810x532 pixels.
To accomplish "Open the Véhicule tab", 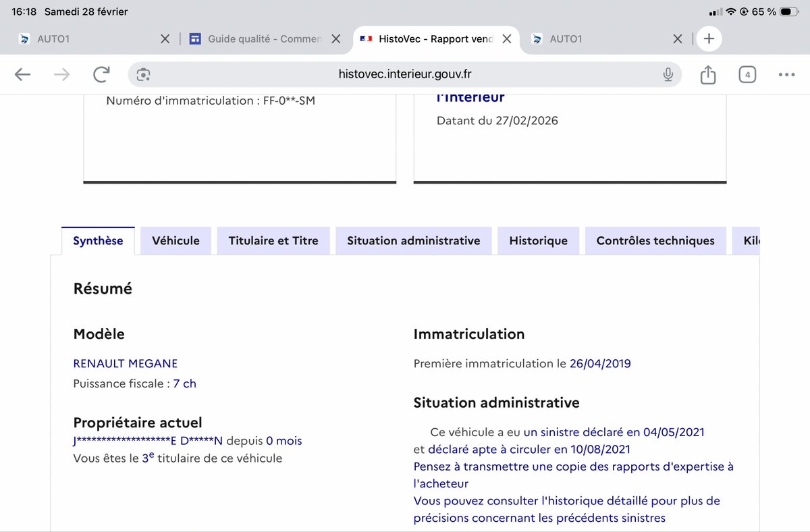I will (175, 241).
